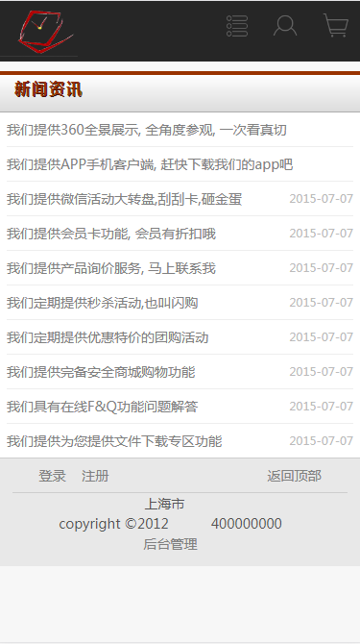Click the 登录 login link
Screen dimensions: 360x644
(x=52, y=476)
